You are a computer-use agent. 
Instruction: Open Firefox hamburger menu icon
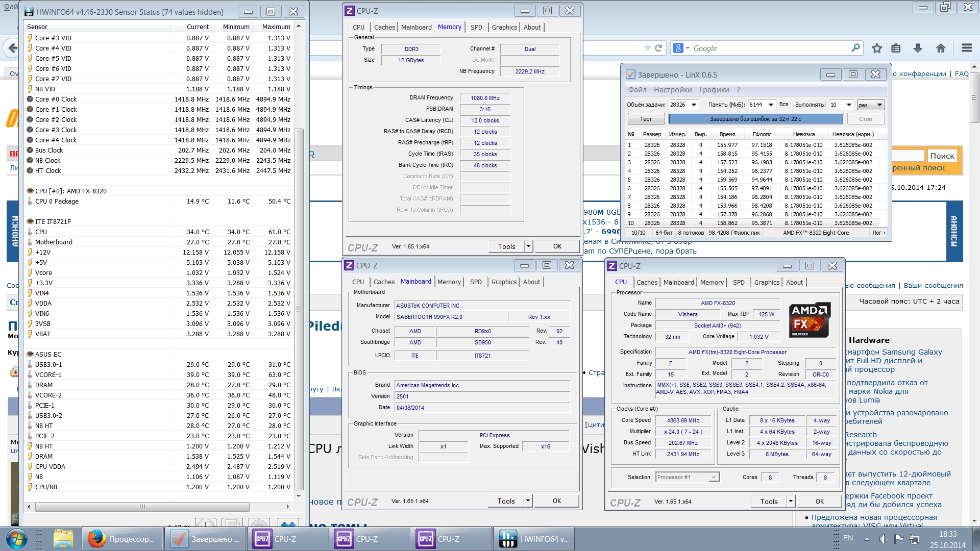[966, 48]
